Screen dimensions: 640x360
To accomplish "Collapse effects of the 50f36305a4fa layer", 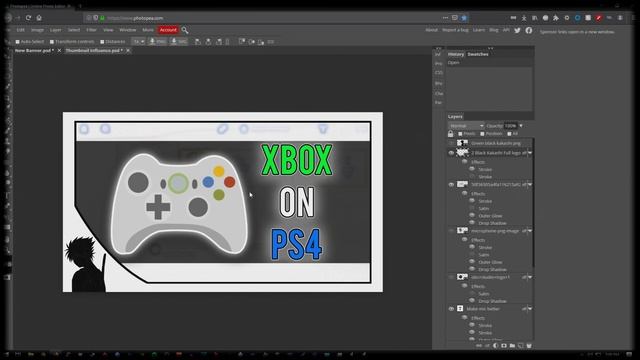I will (x=530, y=185).
